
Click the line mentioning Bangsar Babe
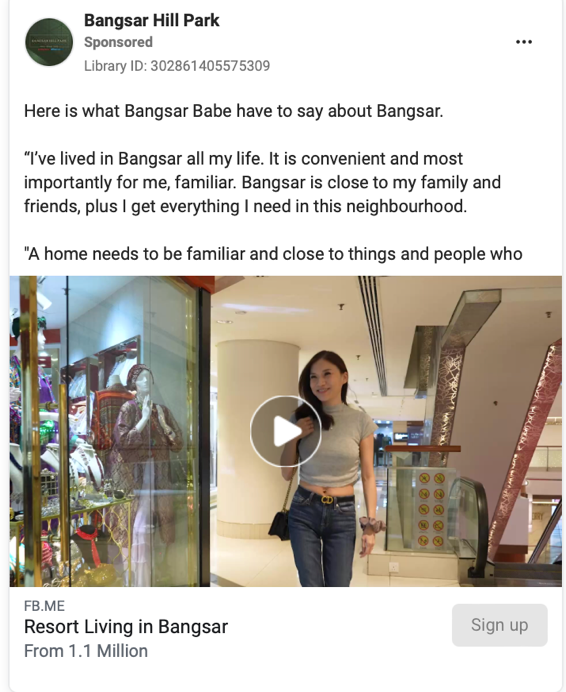point(234,111)
